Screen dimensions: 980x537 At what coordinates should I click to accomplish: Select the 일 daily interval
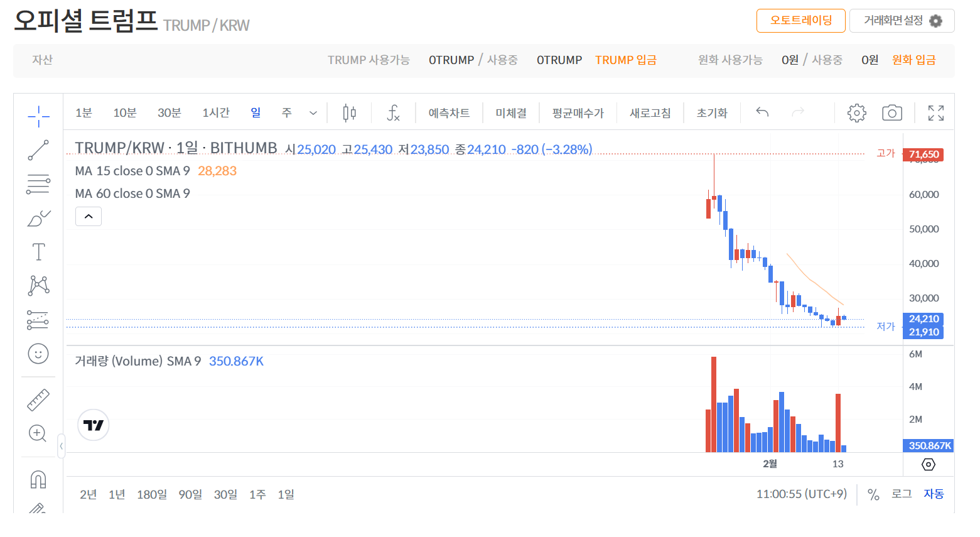coord(256,112)
